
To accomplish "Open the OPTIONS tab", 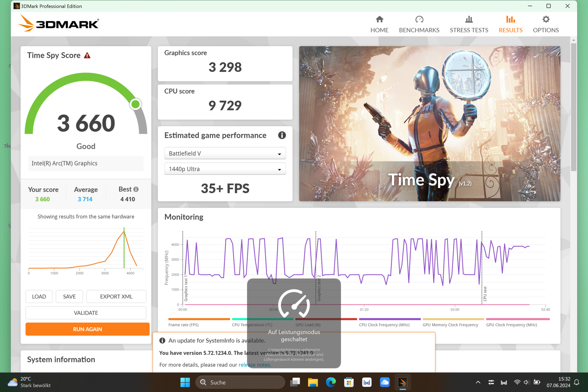I will coord(546,24).
